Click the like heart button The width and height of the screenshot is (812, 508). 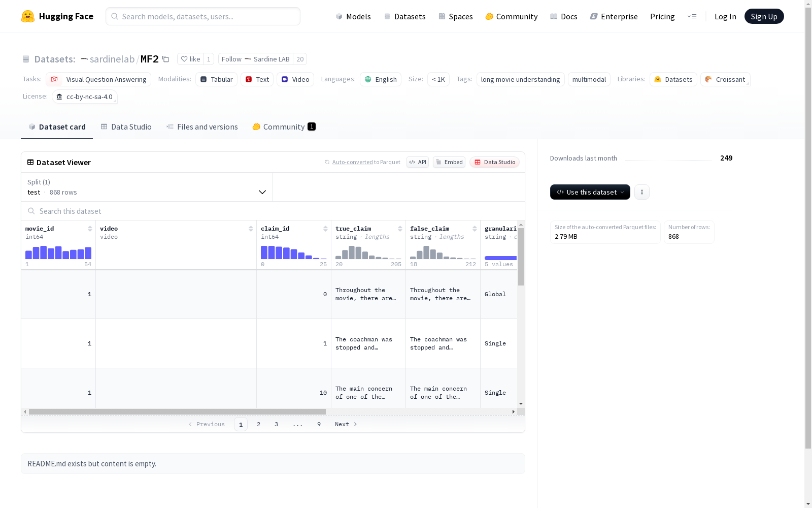point(190,59)
